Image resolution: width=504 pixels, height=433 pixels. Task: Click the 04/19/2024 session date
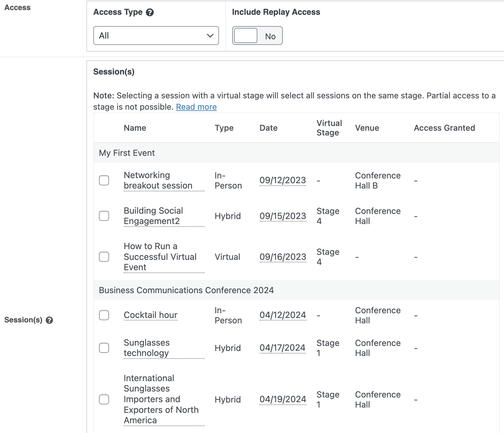pos(282,399)
